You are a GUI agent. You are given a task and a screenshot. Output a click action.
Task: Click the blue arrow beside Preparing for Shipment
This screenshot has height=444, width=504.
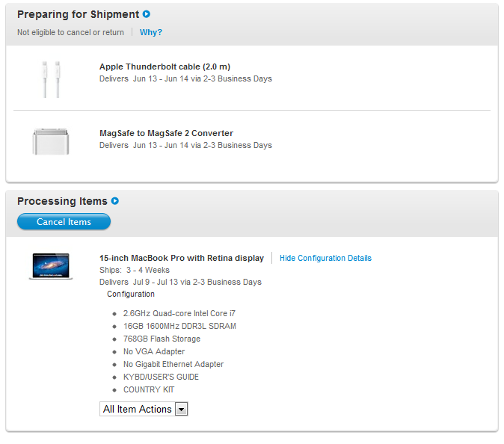(x=147, y=14)
